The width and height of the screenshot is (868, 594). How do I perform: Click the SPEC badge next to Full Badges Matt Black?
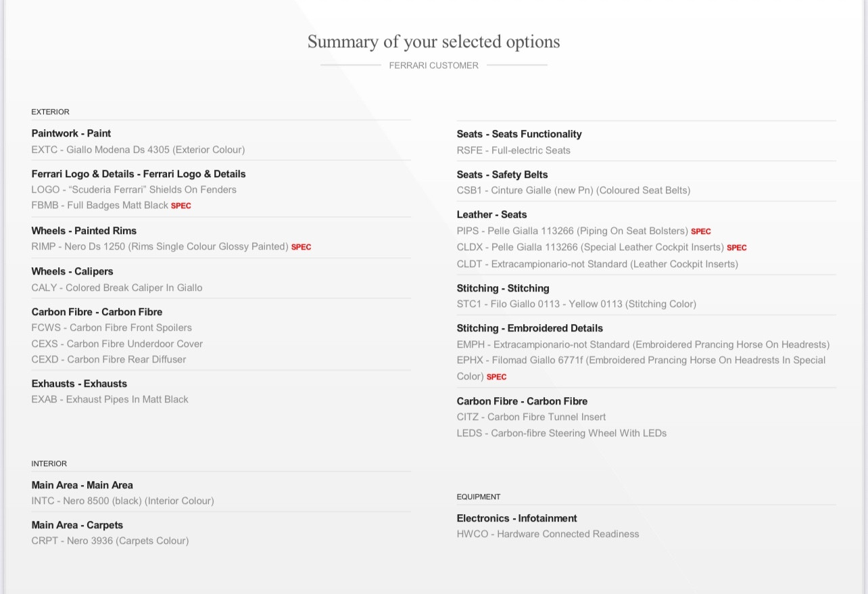[x=181, y=206]
